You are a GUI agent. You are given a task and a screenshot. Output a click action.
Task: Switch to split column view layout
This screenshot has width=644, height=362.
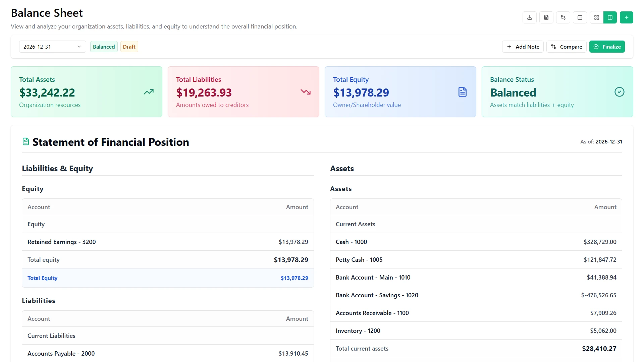[610, 17]
